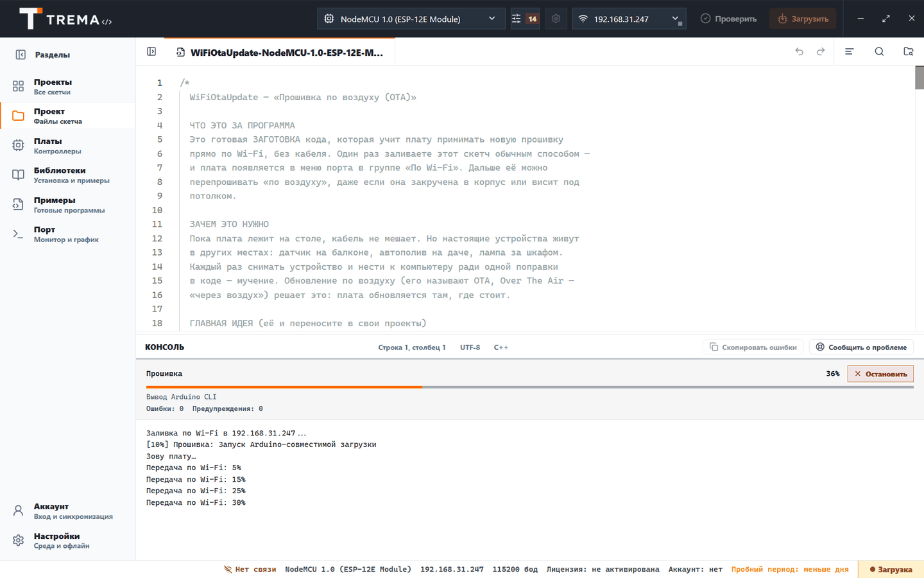Click the lines icon in the editor toolbar
Image resolution: width=924 pixels, height=578 pixels.
click(849, 51)
